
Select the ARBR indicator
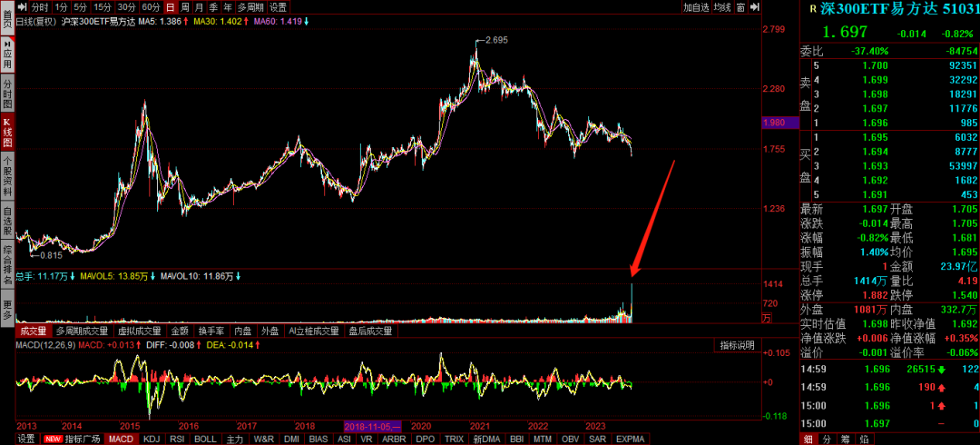click(x=394, y=440)
